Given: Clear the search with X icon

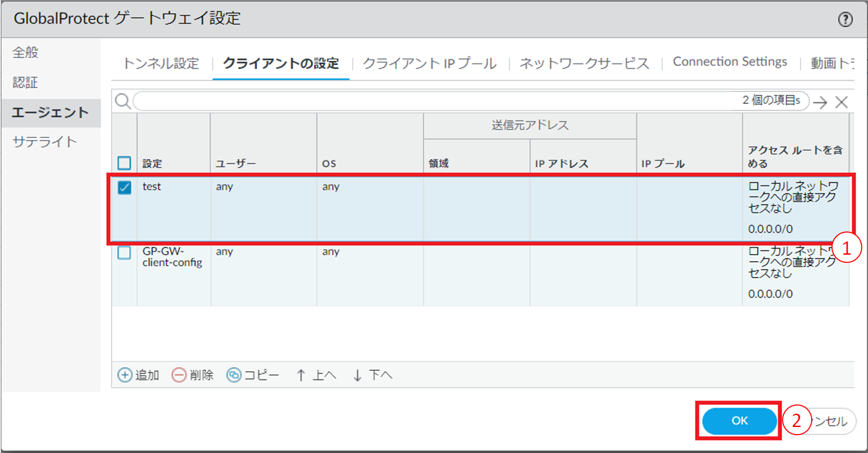Looking at the screenshot, I should (841, 102).
